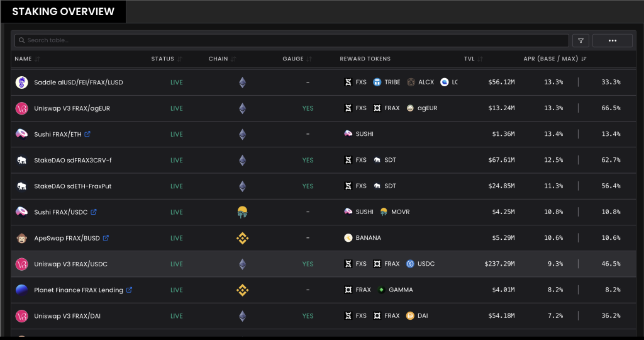Open Uniswap V3 FRAX/DAI row
The height and width of the screenshot is (340, 644).
point(324,315)
